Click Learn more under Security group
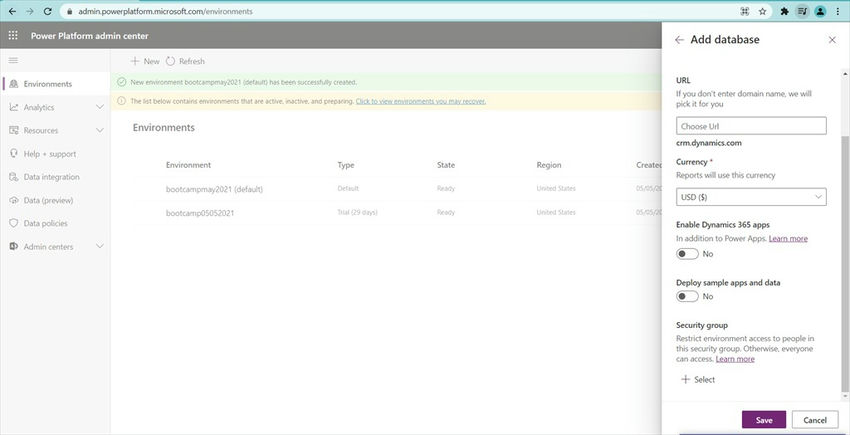The height and width of the screenshot is (435, 850). (x=735, y=359)
